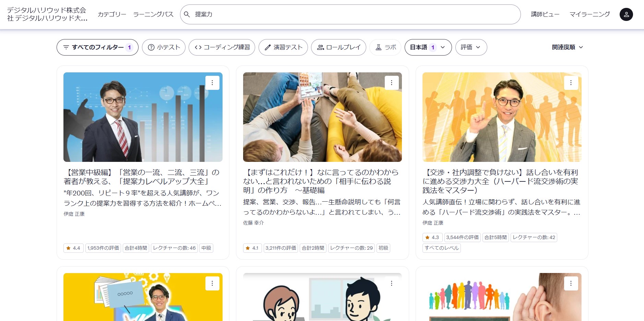Click the search field containing 提案力
644x321 pixels.
pyautogui.click(x=353, y=14)
